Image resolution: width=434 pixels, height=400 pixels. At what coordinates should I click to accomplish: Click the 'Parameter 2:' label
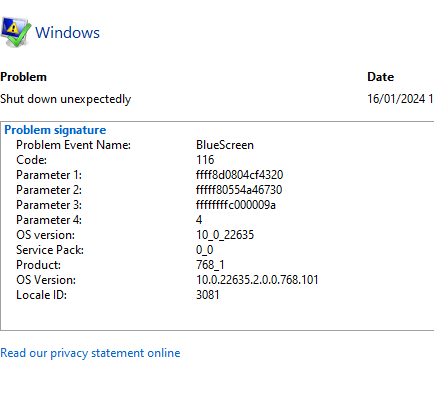[49, 190]
